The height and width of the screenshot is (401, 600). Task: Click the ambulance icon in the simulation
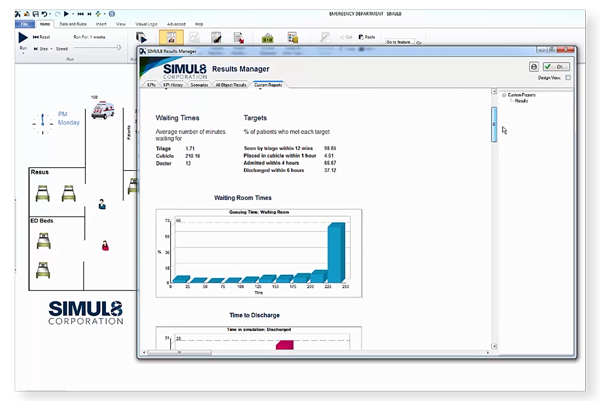point(103,110)
